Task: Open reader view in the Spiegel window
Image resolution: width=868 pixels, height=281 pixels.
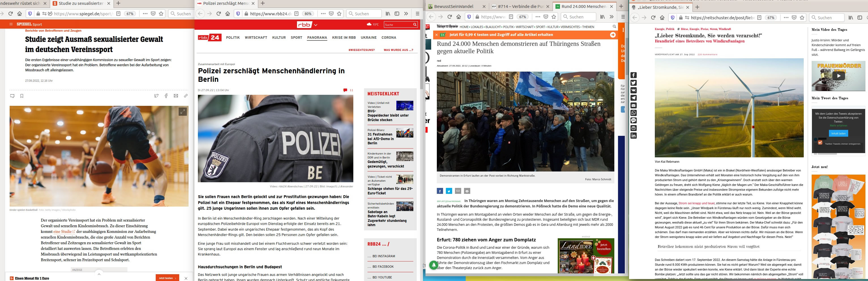Action: click(118, 14)
